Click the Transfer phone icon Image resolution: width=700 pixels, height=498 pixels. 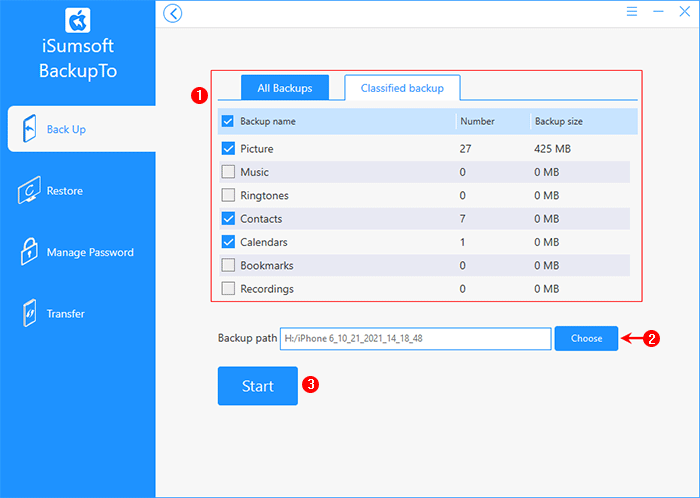[29, 313]
